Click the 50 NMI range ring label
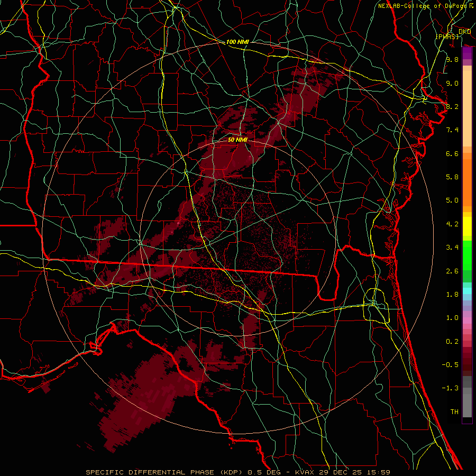The image size is (476, 476). click(x=237, y=140)
